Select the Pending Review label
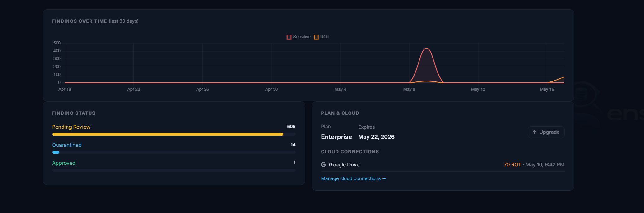Image resolution: width=644 pixels, height=213 pixels. tap(71, 127)
